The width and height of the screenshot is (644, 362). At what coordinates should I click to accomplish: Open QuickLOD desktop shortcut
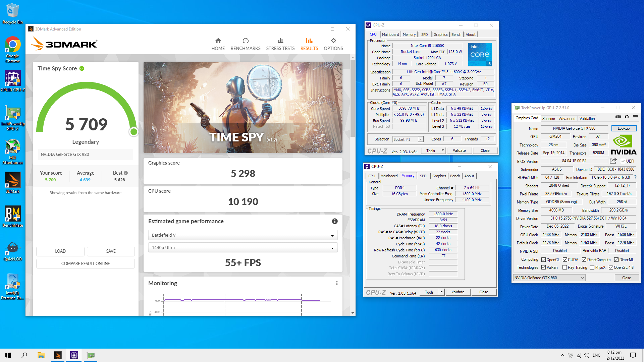click(12, 251)
